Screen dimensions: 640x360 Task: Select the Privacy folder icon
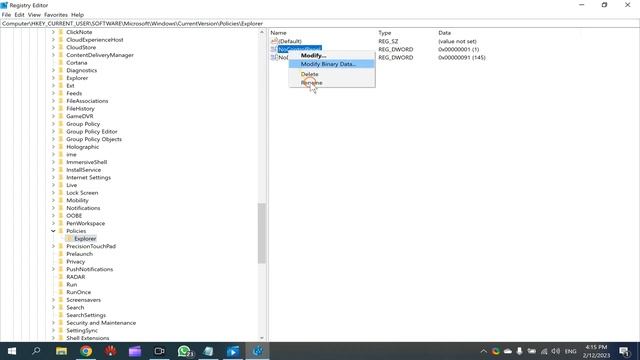pos(61,262)
